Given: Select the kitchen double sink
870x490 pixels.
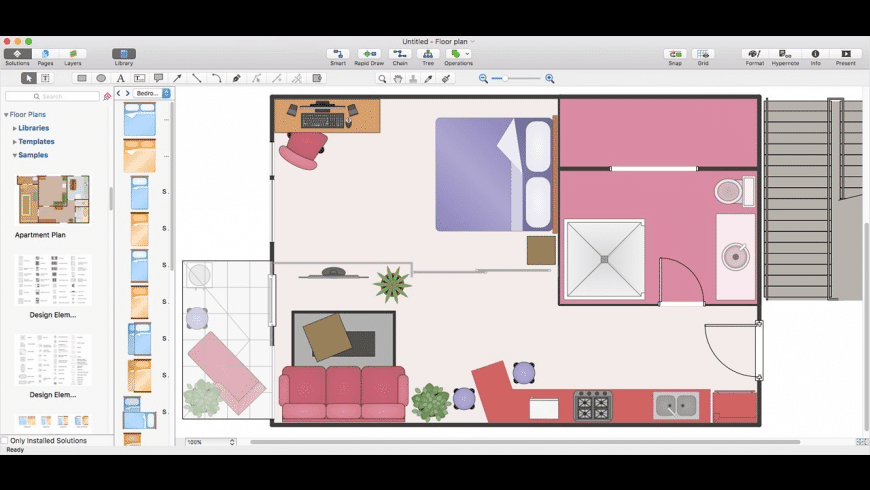Looking at the screenshot, I should [x=676, y=406].
